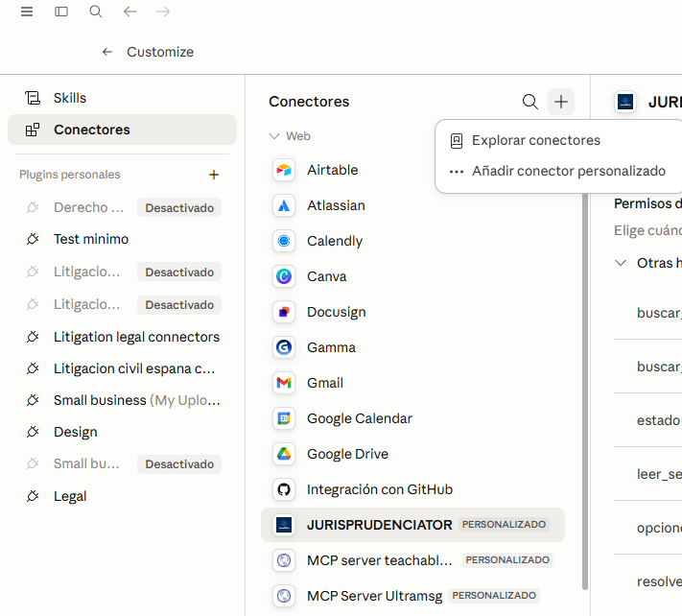The image size is (682, 616).
Task: Open the Calendly connector
Action: click(x=412, y=241)
